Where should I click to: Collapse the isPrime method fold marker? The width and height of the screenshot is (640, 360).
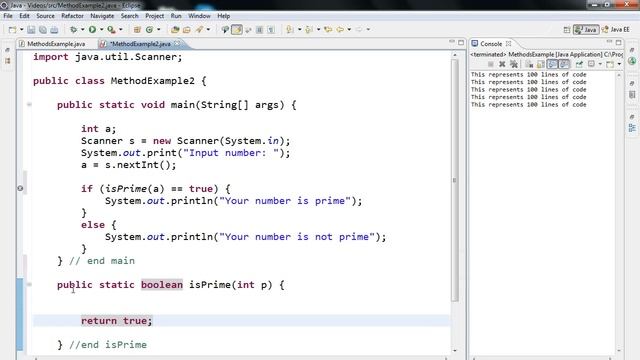(29, 284)
